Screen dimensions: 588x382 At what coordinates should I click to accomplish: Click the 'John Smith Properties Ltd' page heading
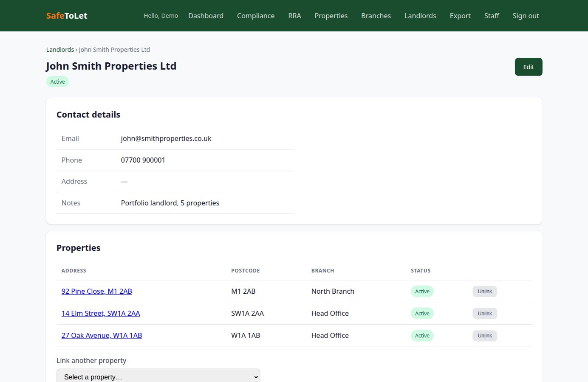click(x=111, y=66)
